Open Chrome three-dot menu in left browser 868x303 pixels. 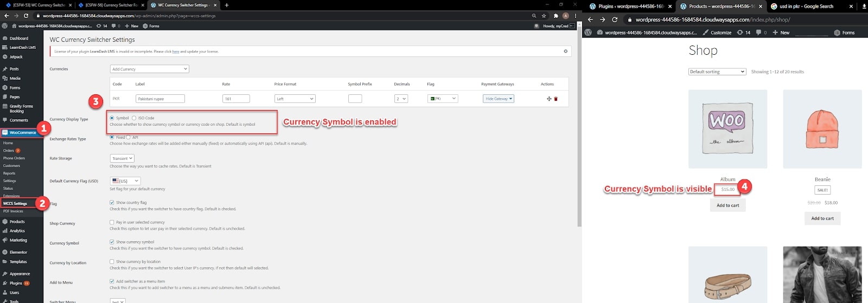(575, 16)
